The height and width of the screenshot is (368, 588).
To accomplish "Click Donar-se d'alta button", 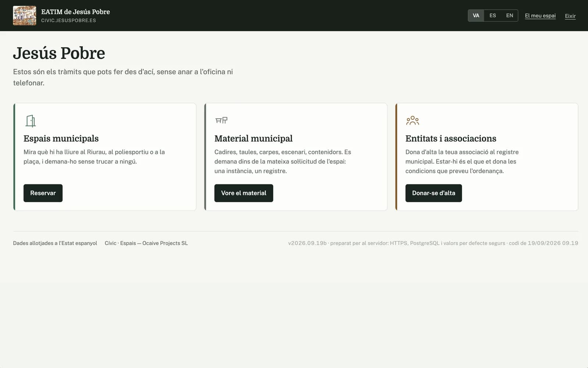I will pyautogui.click(x=434, y=193).
